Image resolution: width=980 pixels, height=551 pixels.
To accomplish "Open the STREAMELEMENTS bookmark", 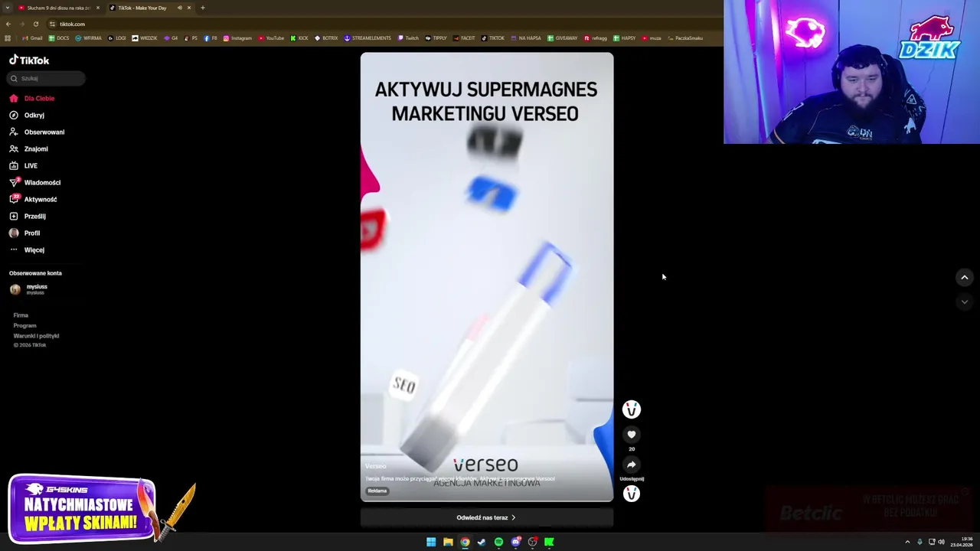I will click(367, 37).
